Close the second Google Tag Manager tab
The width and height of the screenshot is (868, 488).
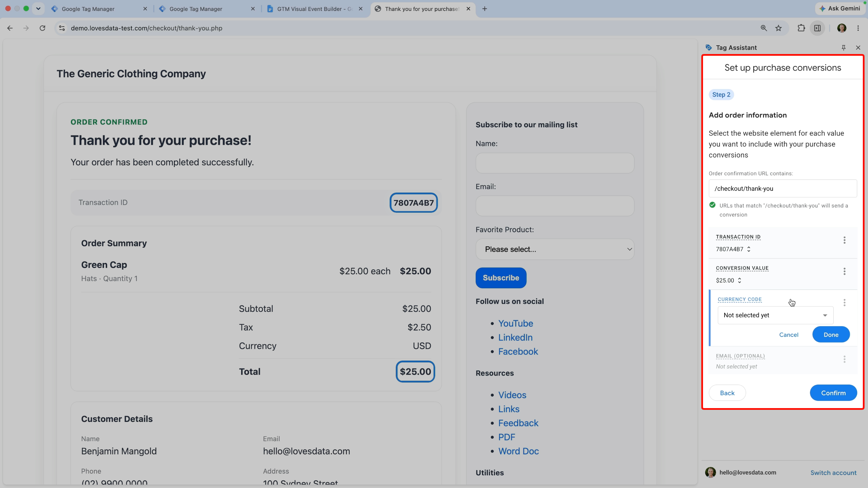[x=253, y=9]
